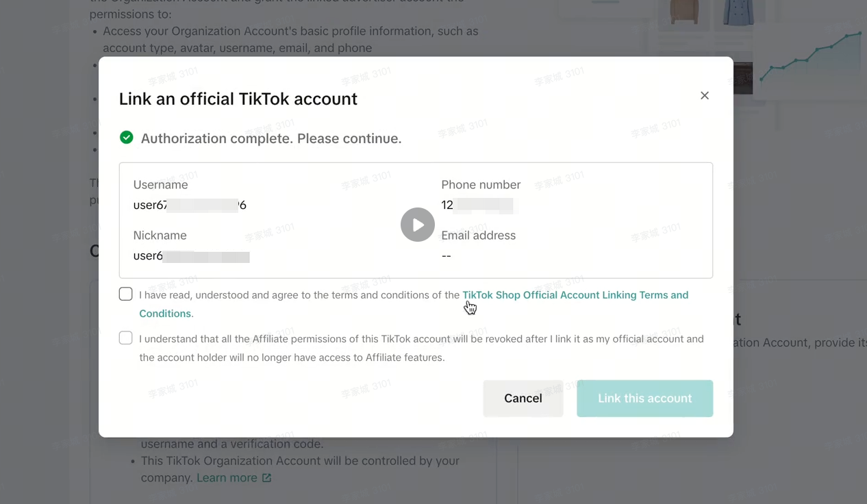The image size is (867, 504).
Task: Tick the Affiliate permissions revoked acknowledgment checkbox
Action: pos(126,338)
